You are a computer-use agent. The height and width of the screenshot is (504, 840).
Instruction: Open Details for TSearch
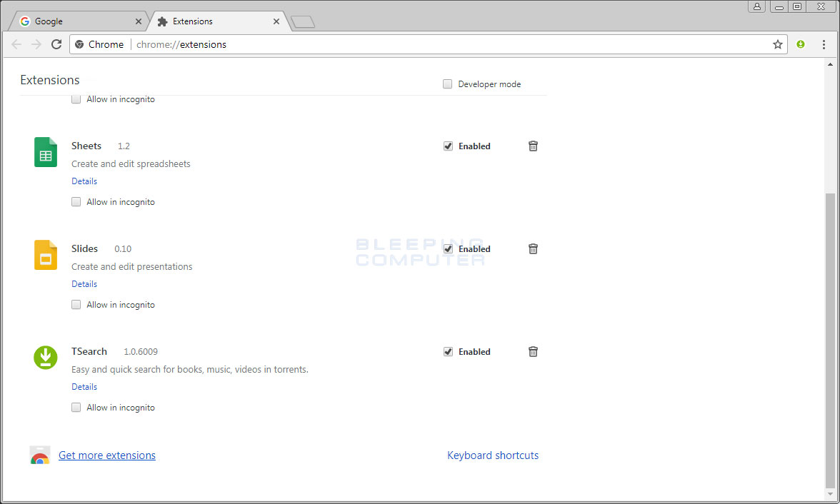(84, 387)
